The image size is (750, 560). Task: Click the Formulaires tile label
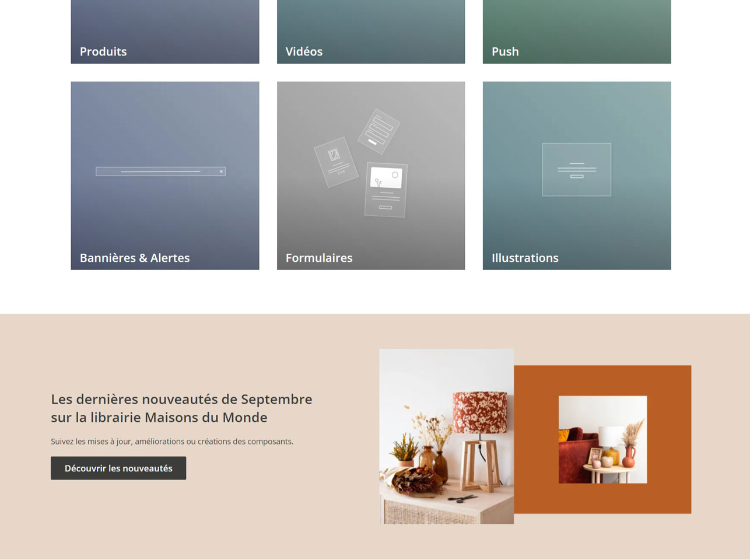click(319, 258)
